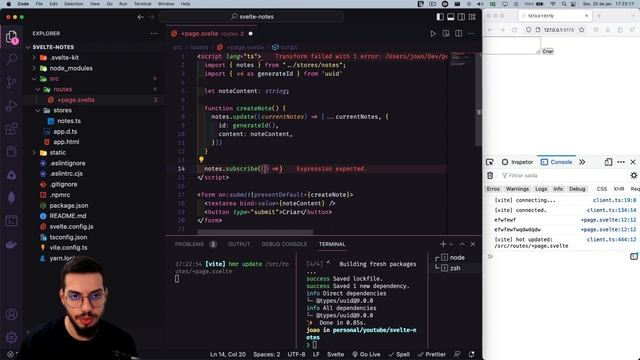The height and width of the screenshot is (360, 640).
Task: Click the svelte-notes command center search
Action: (x=251, y=17)
